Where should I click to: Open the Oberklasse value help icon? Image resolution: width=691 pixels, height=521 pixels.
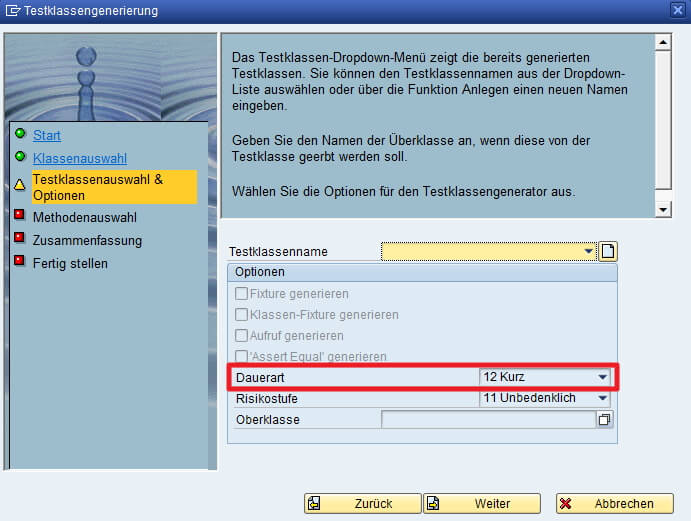603,420
